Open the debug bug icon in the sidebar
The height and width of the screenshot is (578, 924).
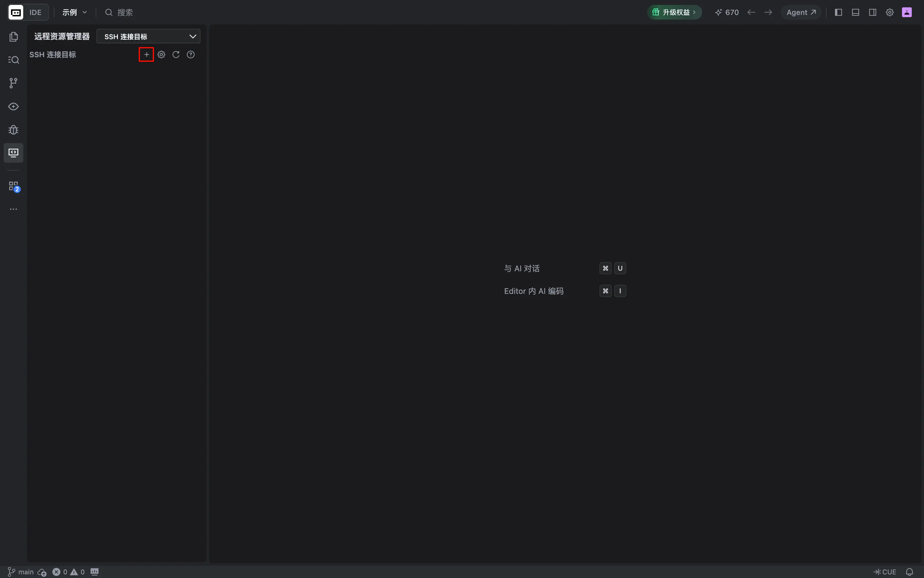[13, 130]
